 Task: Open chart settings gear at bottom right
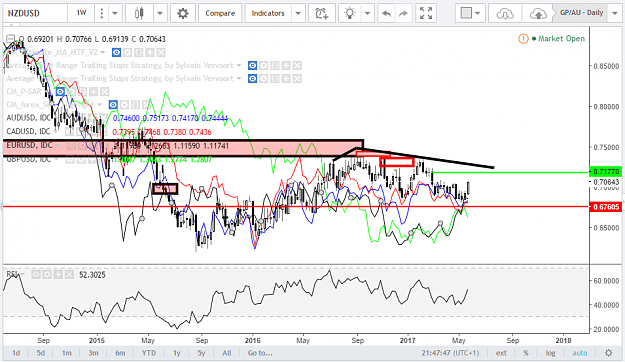tap(608, 353)
